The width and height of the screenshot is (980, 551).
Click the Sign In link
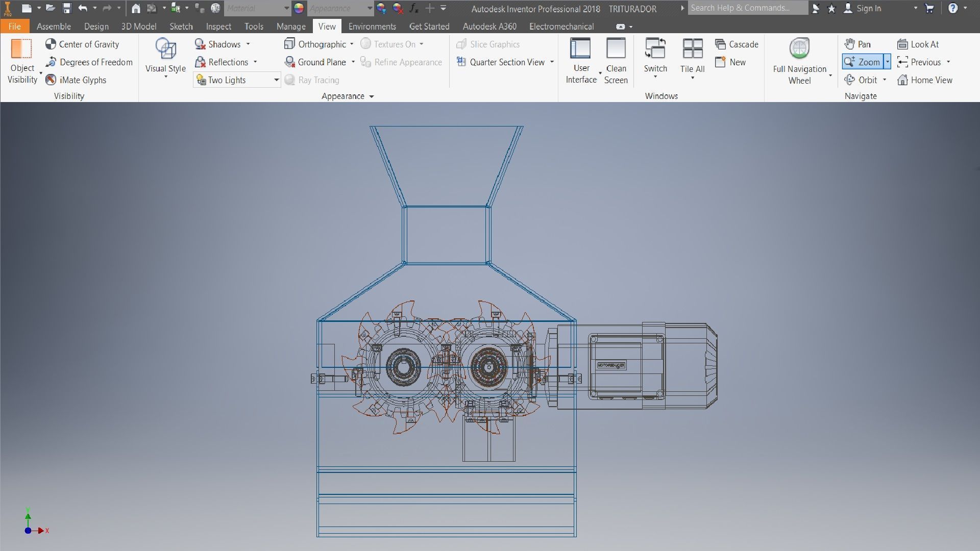click(x=868, y=8)
